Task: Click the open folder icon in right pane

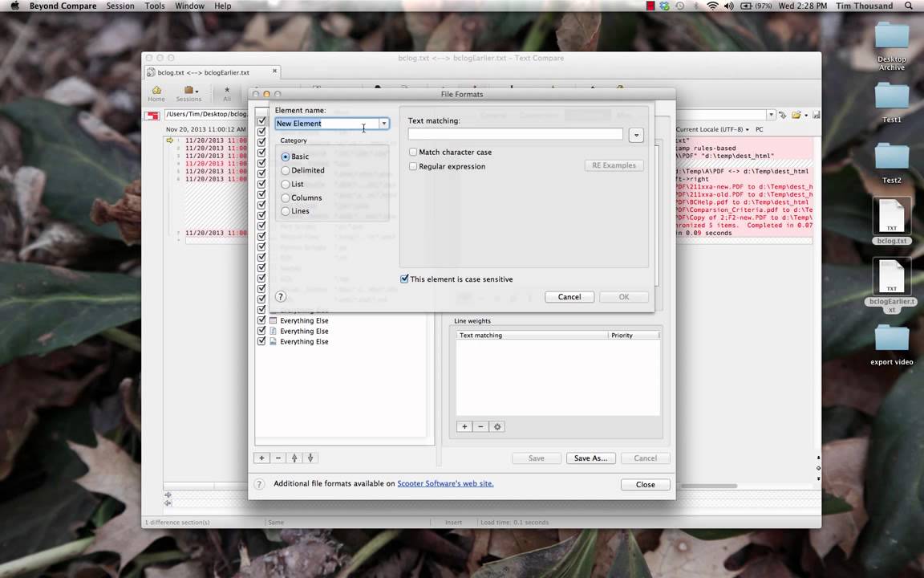Action: [x=796, y=115]
